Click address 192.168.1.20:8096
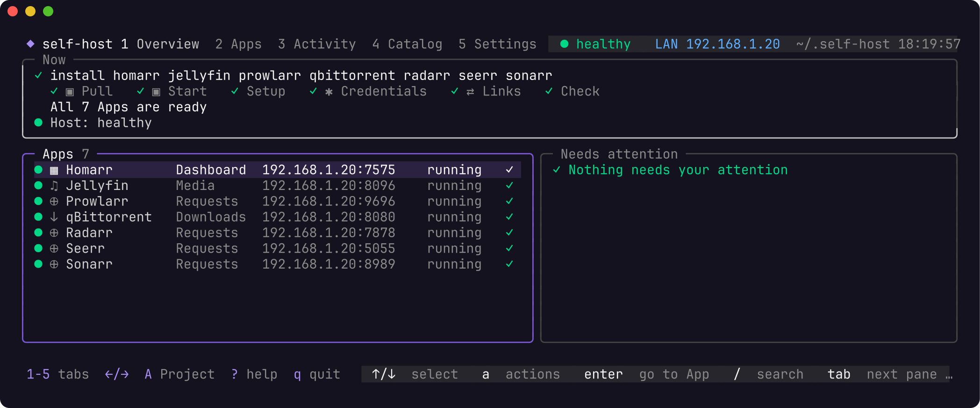The image size is (980, 408). [329, 186]
